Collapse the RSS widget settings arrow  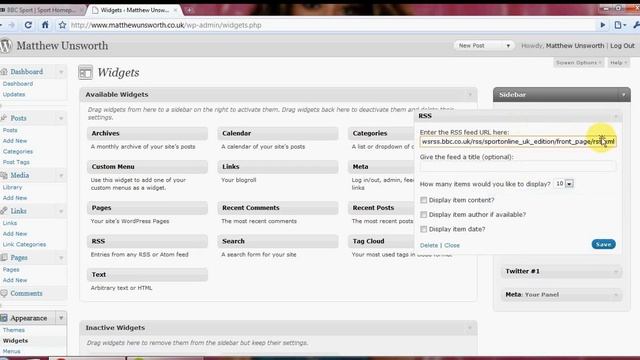(x=616, y=116)
